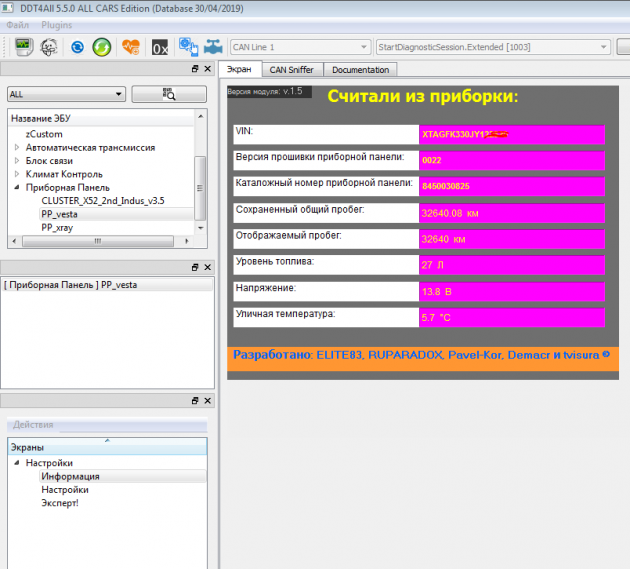Open the 0x hex tool icon

159,47
